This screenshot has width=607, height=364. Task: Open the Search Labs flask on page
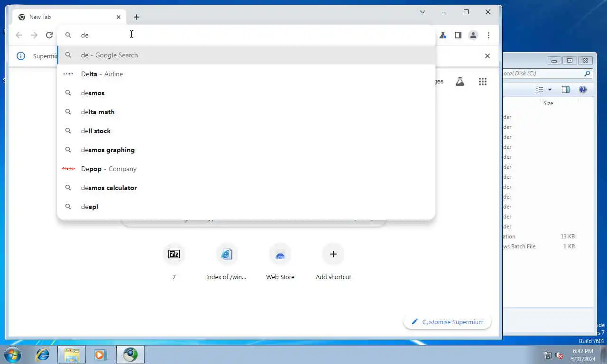460,82
